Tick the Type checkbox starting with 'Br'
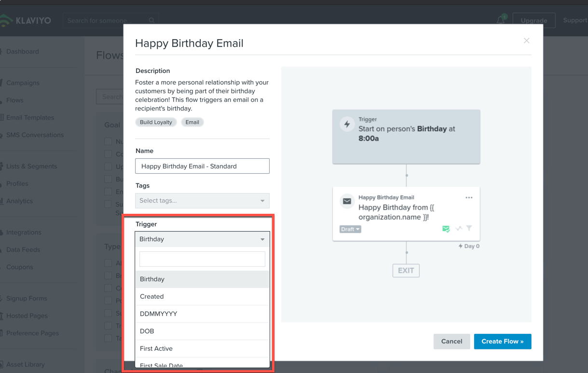This screenshot has height=373, width=588. tap(108, 276)
